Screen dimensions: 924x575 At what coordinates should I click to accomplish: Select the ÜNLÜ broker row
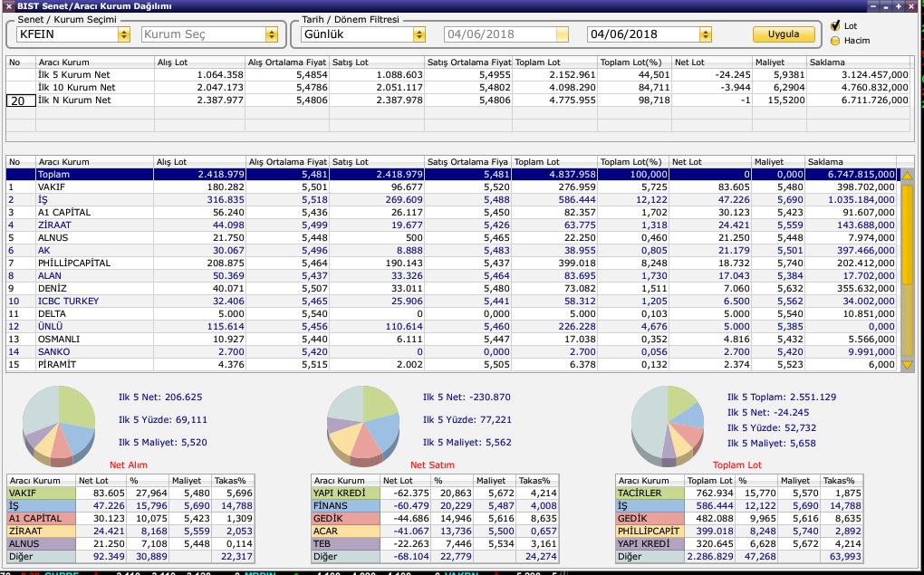[x=451, y=326]
